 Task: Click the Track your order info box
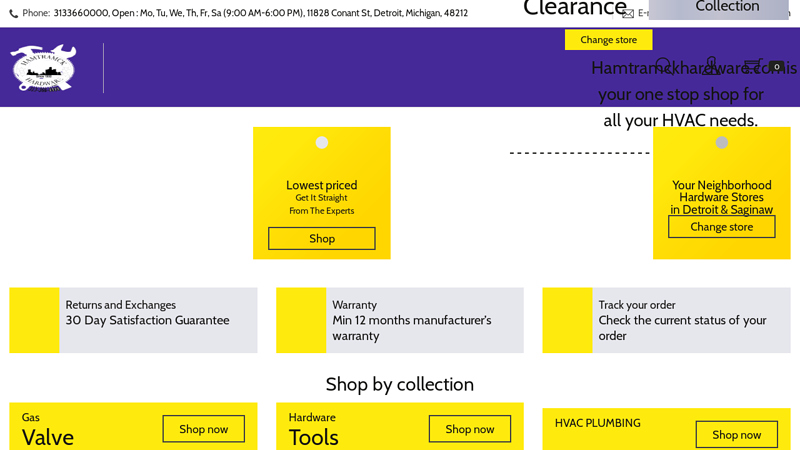(666, 320)
